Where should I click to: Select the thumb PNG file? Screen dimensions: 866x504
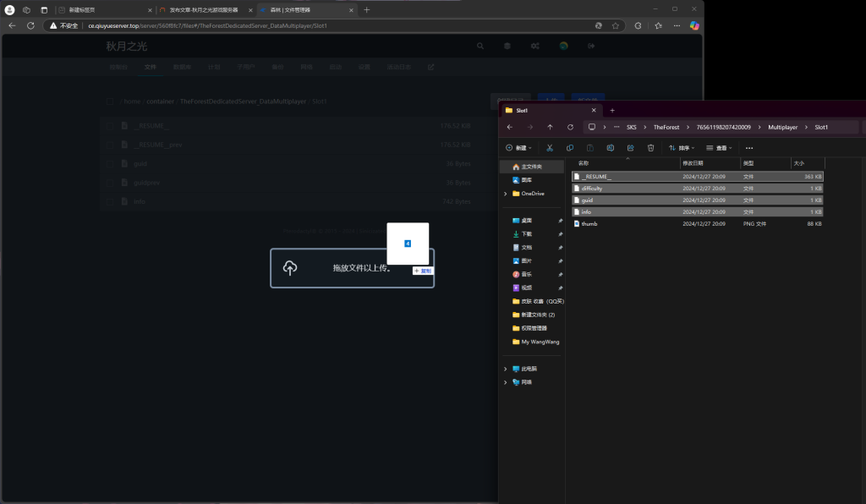[589, 224]
